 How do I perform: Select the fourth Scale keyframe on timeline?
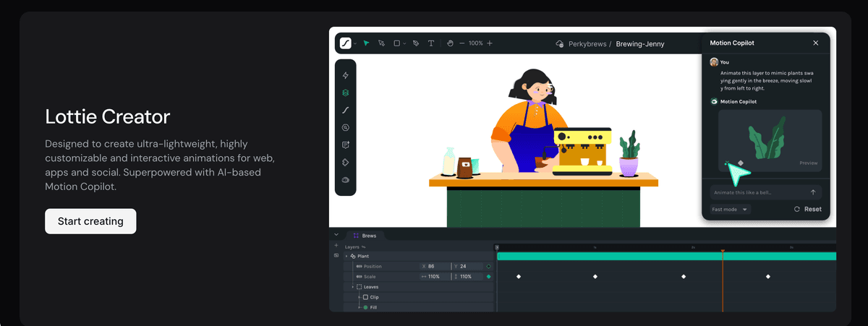click(x=768, y=277)
